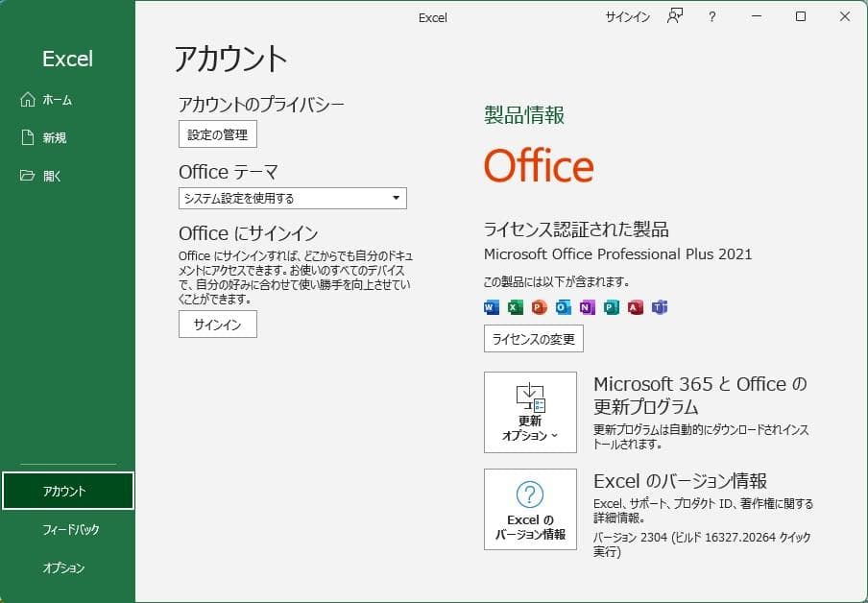Screen dimensions: 868x603
Task: Click the Excel のバージョン情報 question-mark icon
Action: coord(529,494)
